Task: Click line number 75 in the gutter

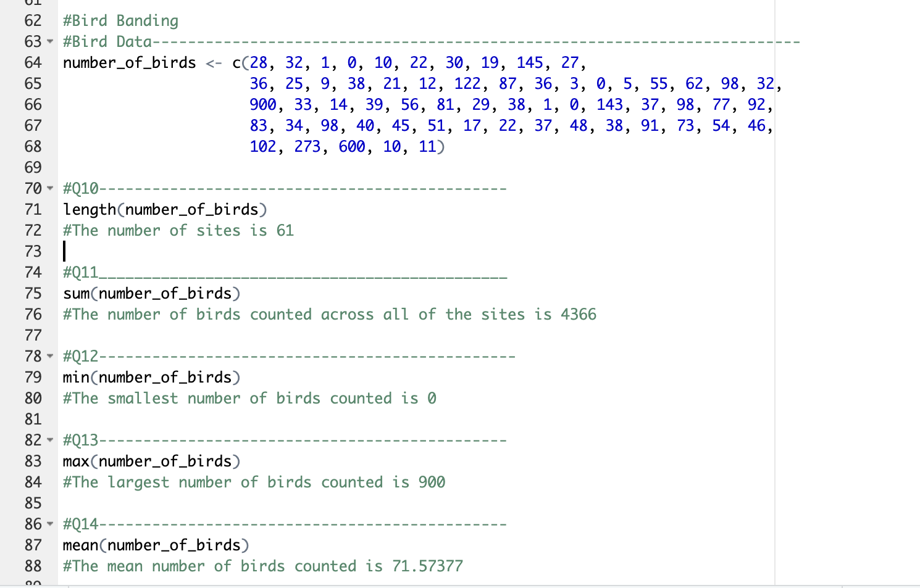Action: (x=34, y=293)
